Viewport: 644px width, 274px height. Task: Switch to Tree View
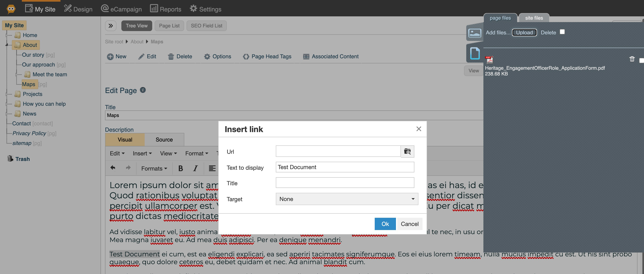point(136,26)
